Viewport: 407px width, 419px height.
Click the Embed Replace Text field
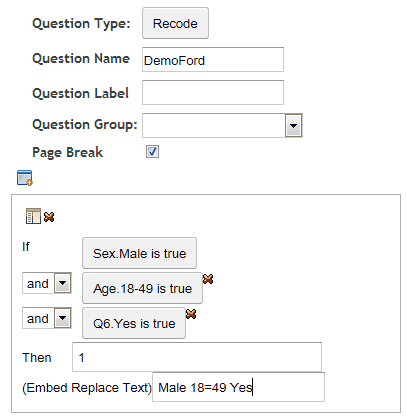[238, 387]
